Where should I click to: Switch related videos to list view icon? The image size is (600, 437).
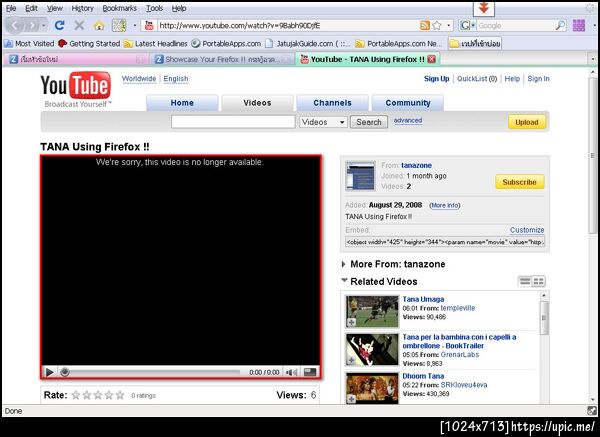(x=525, y=282)
